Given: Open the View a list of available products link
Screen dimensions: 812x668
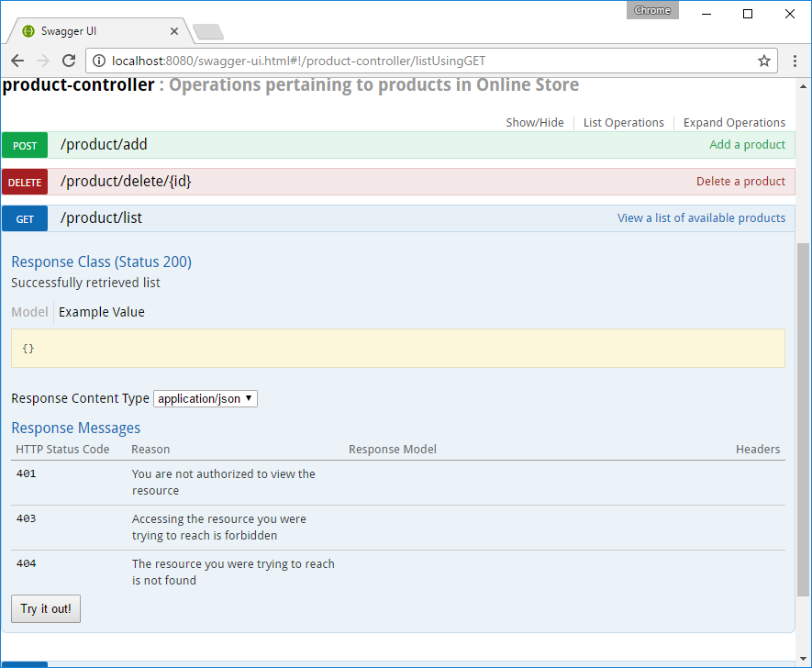Looking at the screenshot, I should [701, 217].
